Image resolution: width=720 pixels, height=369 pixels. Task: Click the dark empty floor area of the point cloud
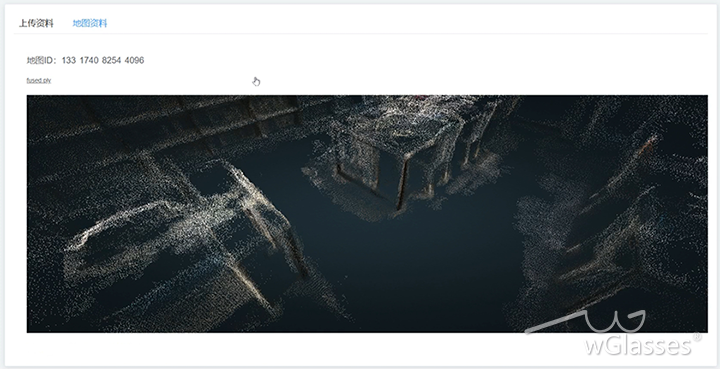[413, 271]
